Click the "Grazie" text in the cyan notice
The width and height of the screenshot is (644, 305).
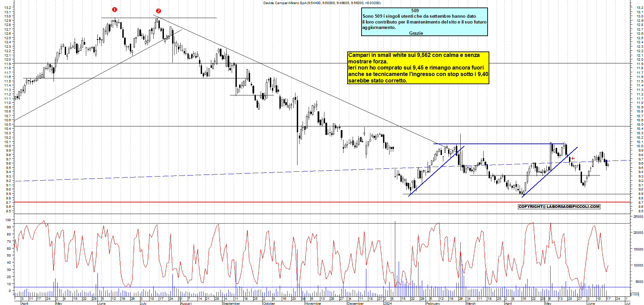[x=416, y=33]
